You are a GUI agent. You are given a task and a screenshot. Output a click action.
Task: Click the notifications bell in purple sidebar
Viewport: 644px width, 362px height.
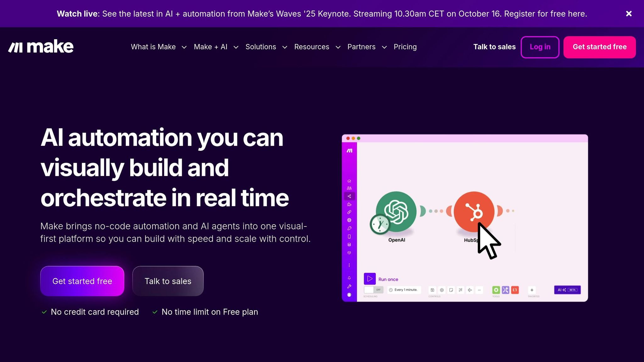349,278
